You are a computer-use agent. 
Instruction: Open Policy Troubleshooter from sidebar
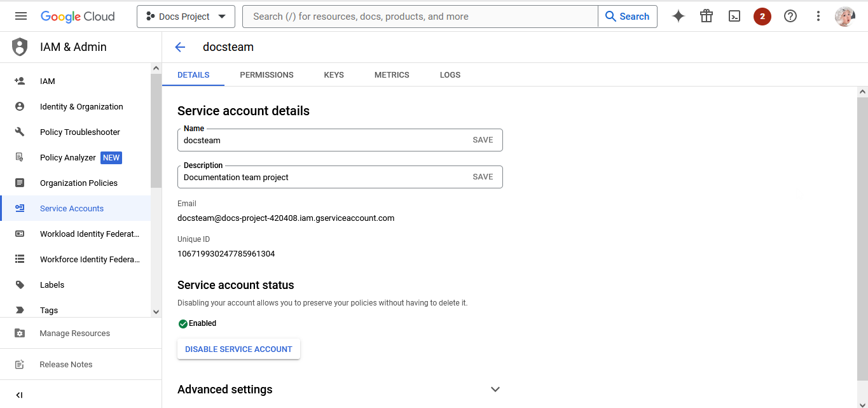[75, 132]
